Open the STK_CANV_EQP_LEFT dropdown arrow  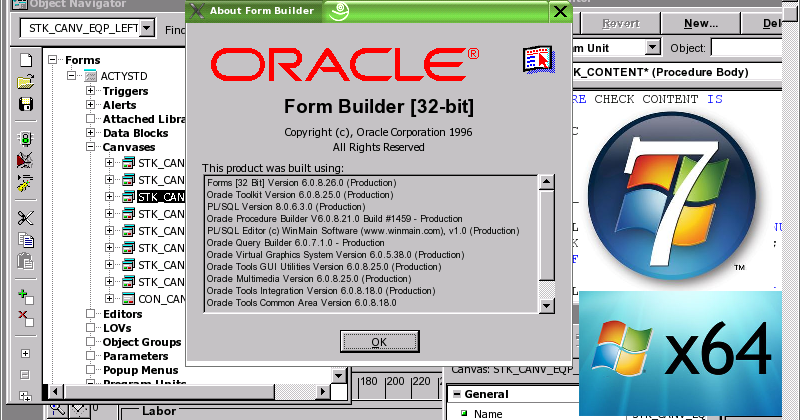coord(147,28)
